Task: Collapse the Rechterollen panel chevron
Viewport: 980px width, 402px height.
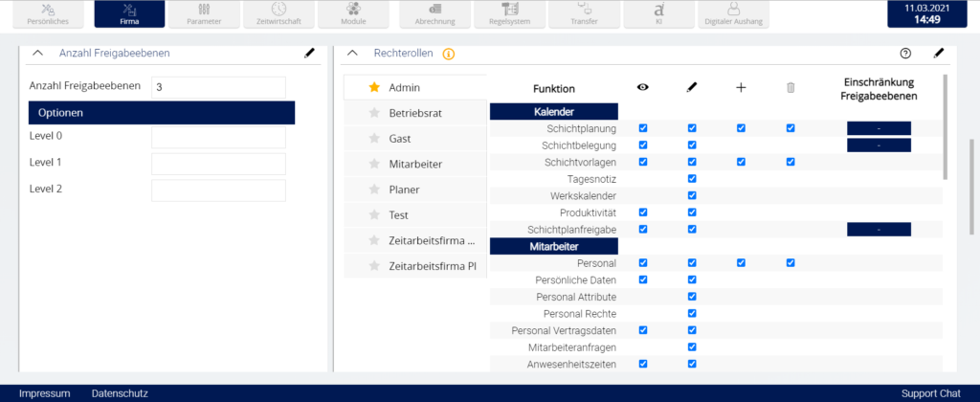Action: coord(352,54)
